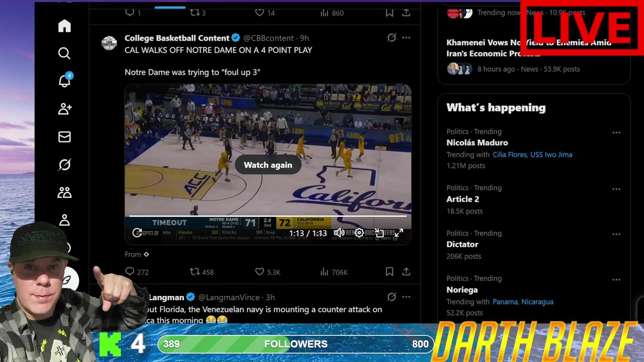
Task: Open more options for Nicolás Maduro trend
Action: click(616, 133)
